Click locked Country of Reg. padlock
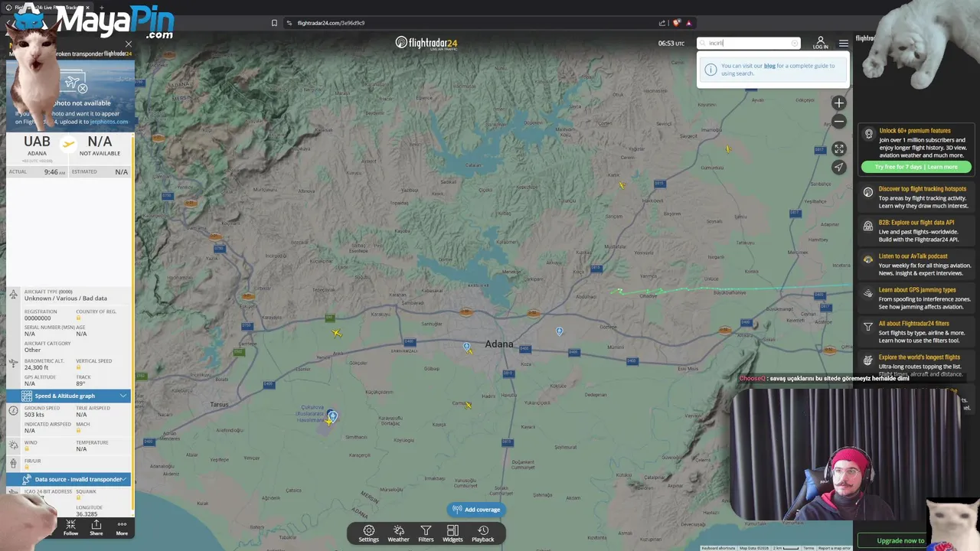This screenshot has height=551, width=980. click(x=78, y=318)
